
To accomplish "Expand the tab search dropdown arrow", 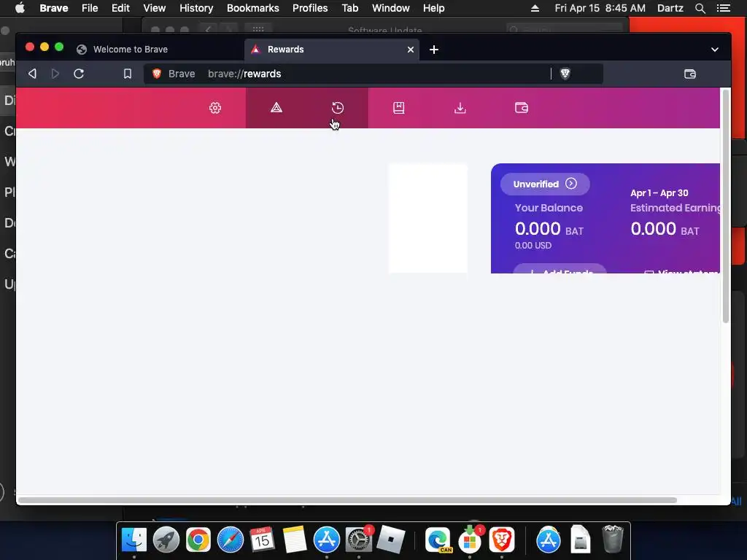I will tap(715, 50).
